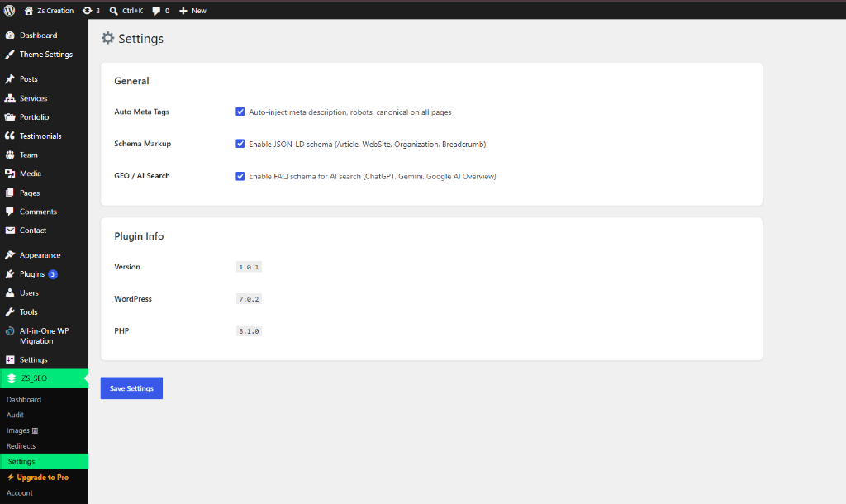Click the Media library icon
Screen dimensions: 846x504
[10, 174]
